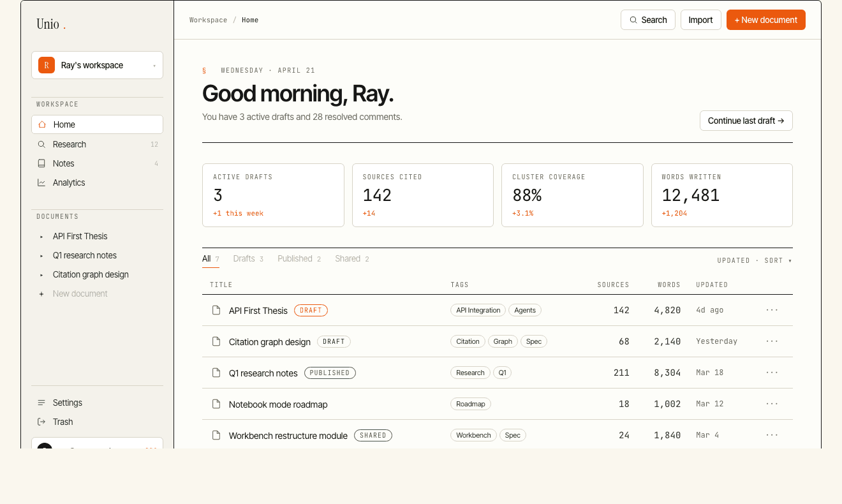Viewport: 842px width, 504px height.
Task: Click Workspace in the breadcrumb
Action: (208, 20)
